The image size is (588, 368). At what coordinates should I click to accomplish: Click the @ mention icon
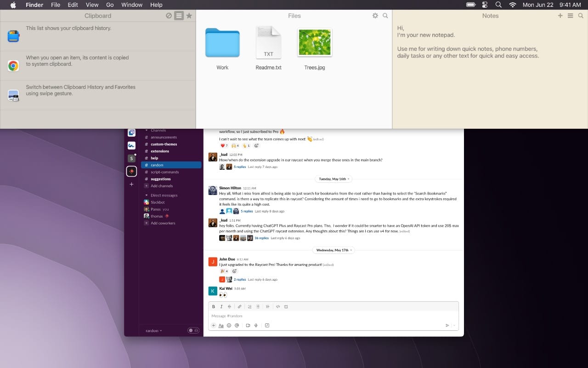point(237,325)
